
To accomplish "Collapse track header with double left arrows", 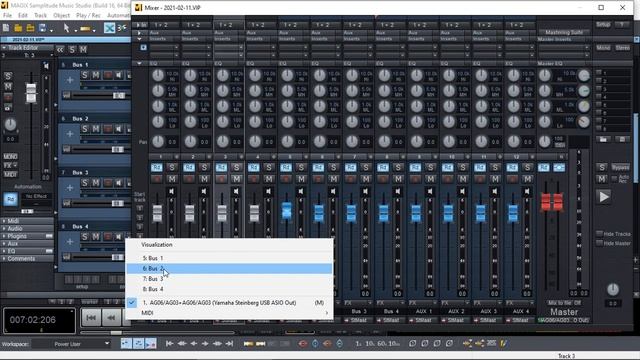I will click(x=60, y=50).
